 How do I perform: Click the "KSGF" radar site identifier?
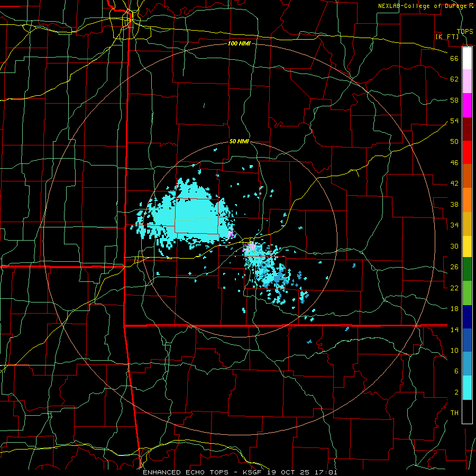pos(253,472)
